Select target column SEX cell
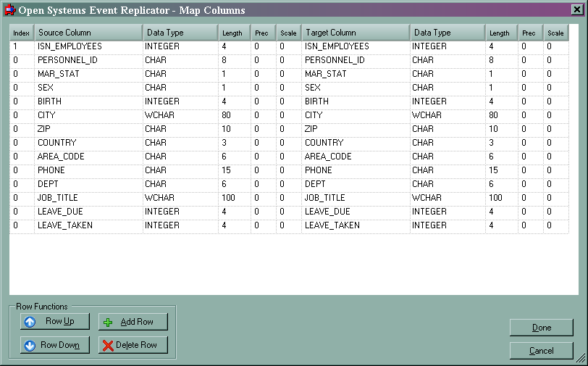588x366 pixels. (356, 88)
